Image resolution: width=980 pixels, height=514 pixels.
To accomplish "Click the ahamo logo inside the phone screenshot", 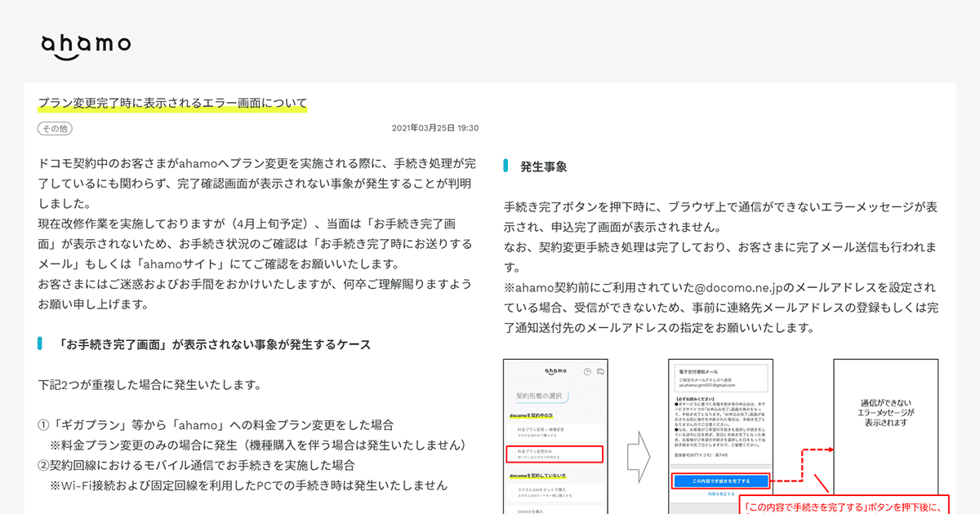I will click(x=555, y=371).
